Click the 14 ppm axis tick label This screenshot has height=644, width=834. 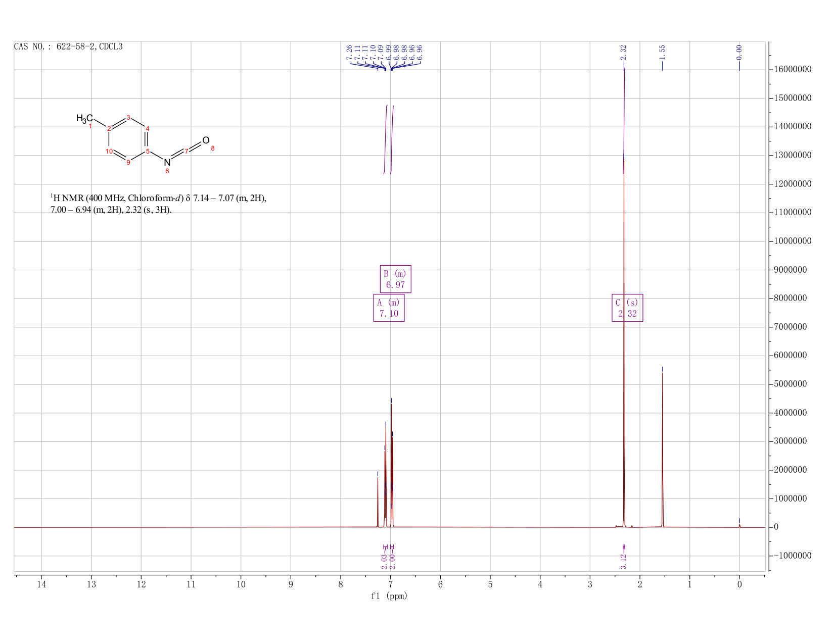point(41,584)
